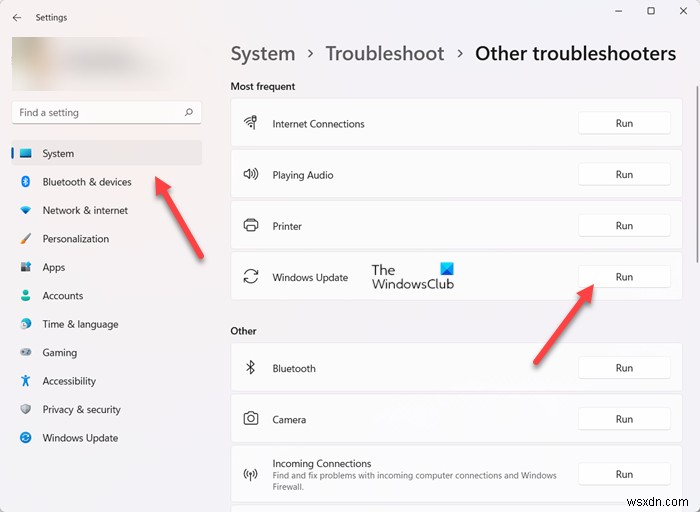Open Privacy & security settings
The height and width of the screenshot is (512, 700).
point(107,409)
